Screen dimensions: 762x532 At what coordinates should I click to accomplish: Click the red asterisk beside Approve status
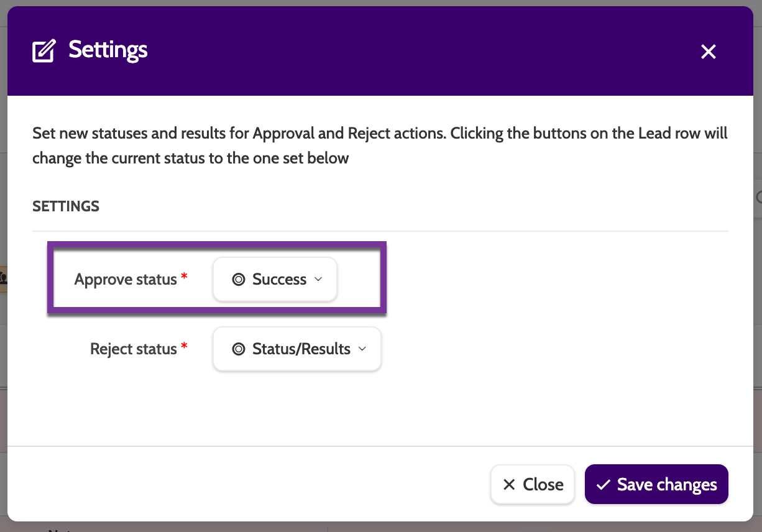point(184,278)
